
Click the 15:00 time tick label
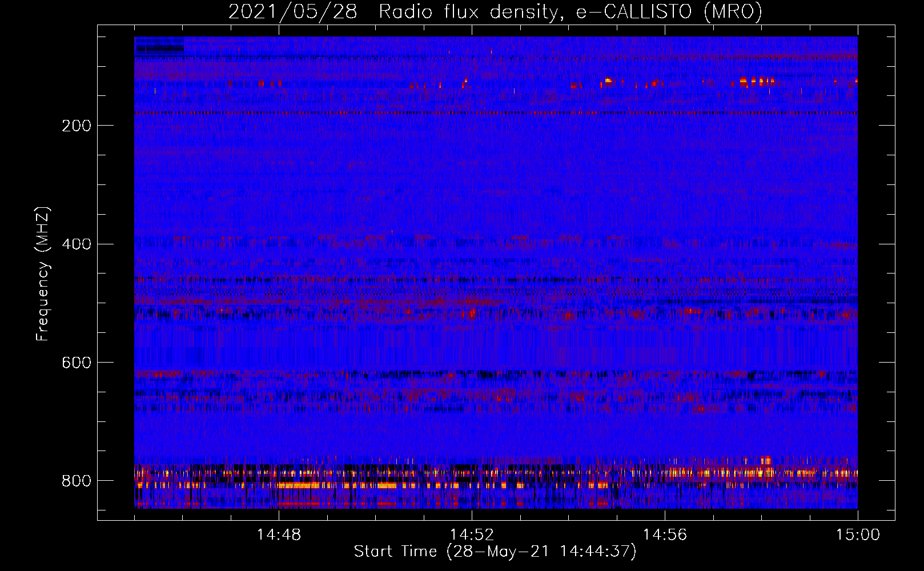coord(858,535)
